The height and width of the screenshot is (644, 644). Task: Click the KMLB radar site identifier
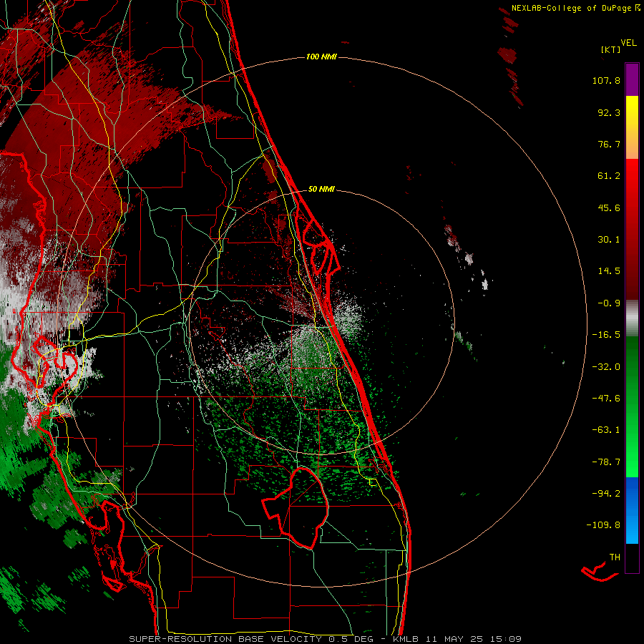[406, 639]
